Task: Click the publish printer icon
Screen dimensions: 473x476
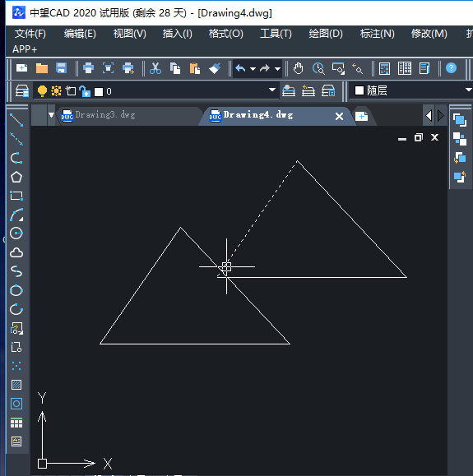Action: [x=128, y=68]
